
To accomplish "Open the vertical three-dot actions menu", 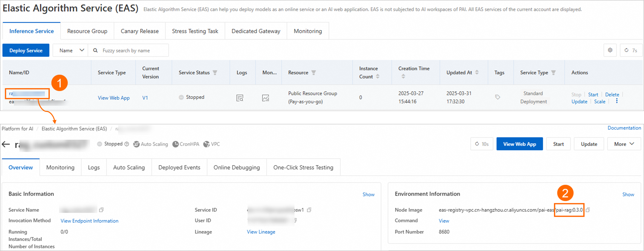I will [617, 101].
